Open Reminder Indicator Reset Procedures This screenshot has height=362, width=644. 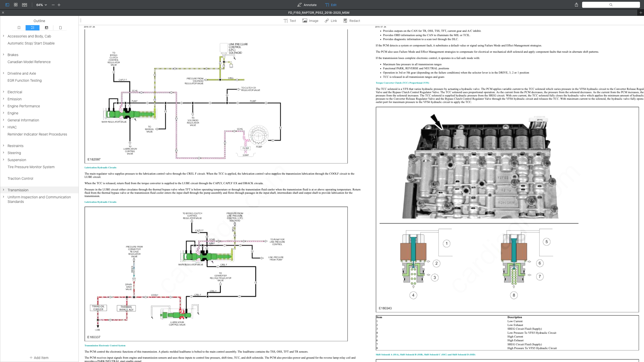pos(37,134)
